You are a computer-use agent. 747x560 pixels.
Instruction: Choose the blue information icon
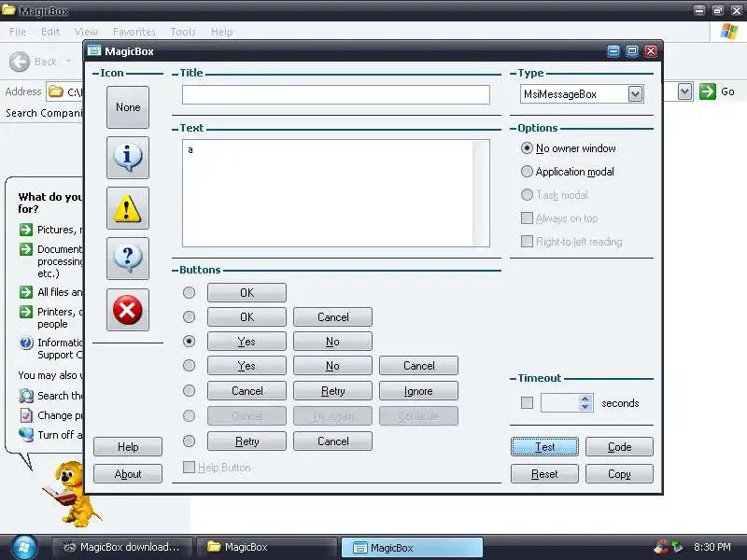pos(128,158)
